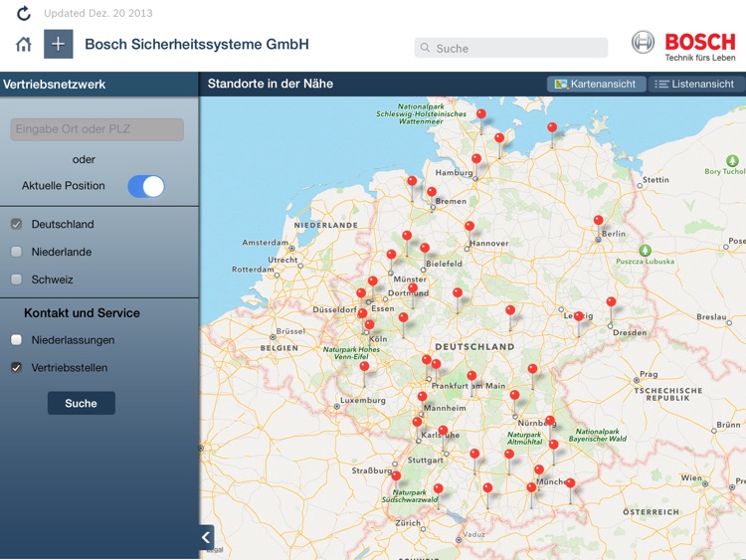Tap the Standorte in der Nähe heading
This screenshot has width=746, height=560.
click(x=271, y=84)
